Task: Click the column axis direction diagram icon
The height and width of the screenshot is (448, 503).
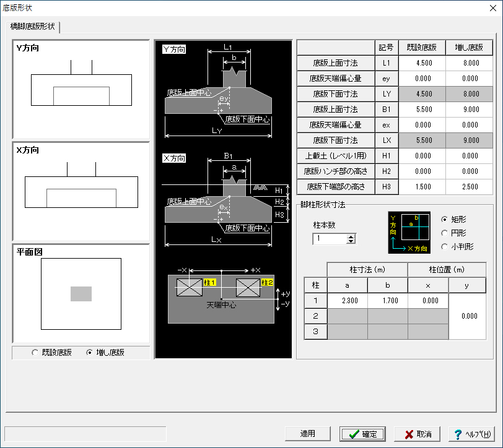Action: 409,233
